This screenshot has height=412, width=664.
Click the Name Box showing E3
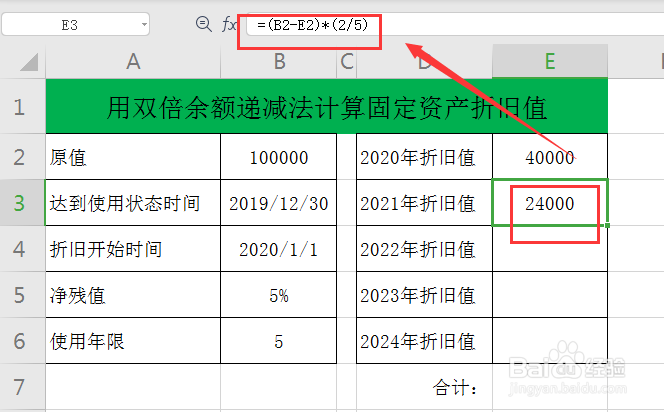pyautogui.click(x=75, y=25)
